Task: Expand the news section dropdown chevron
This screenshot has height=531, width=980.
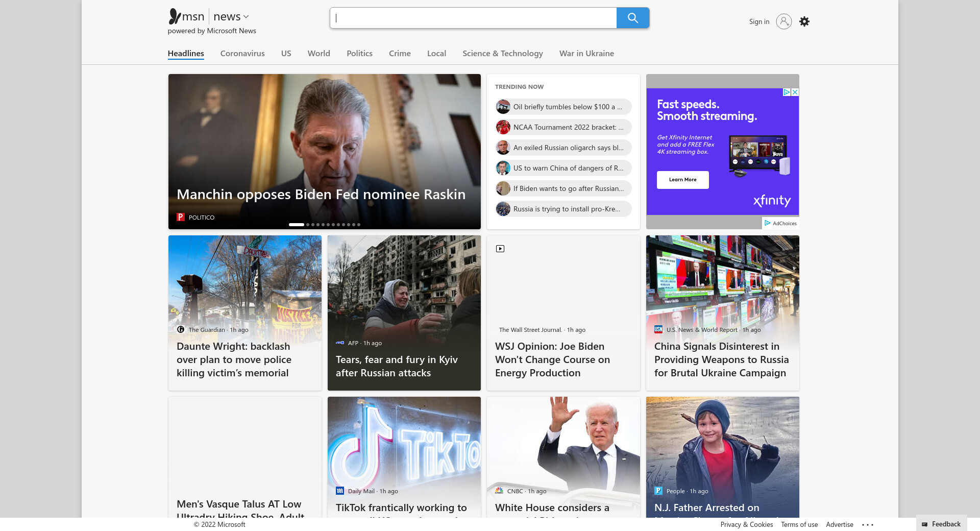Action: [x=246, y=17]
